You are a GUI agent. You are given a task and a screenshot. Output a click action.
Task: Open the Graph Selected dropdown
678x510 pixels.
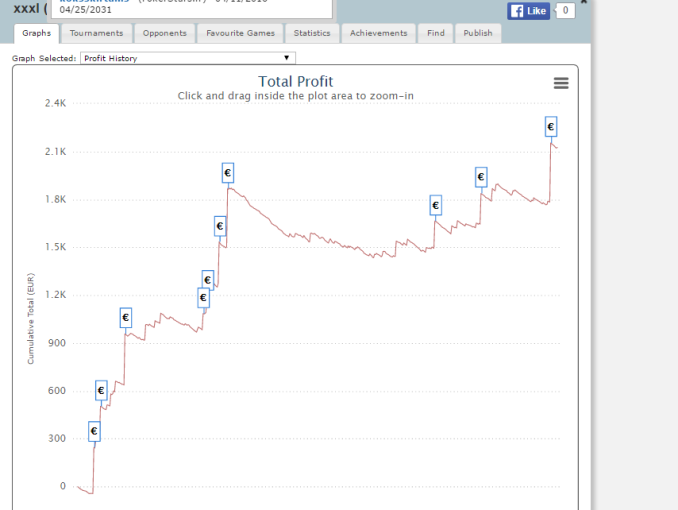[187, 58]
